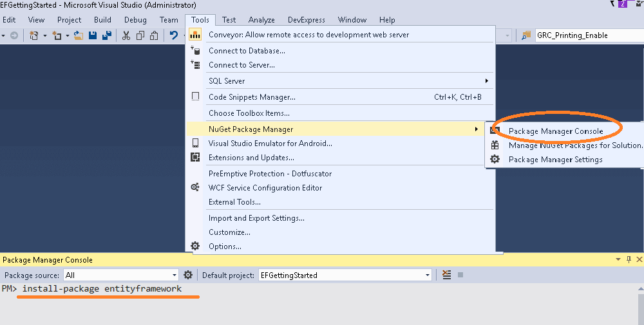The image size is (644, 325).
Task: Click the Copy toolbar icon
Action: tap(140, 35)
